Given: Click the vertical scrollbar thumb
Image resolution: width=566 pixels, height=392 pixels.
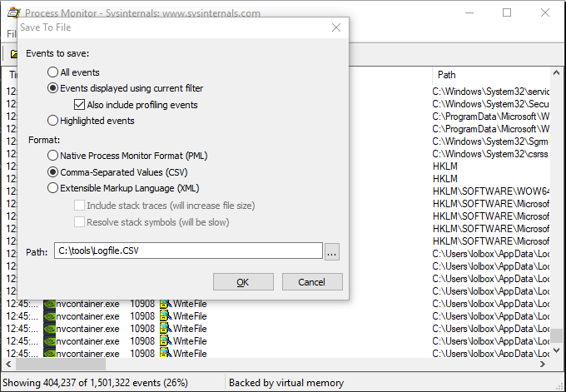Looking at the screenshot, I should (x=556, y=335).
